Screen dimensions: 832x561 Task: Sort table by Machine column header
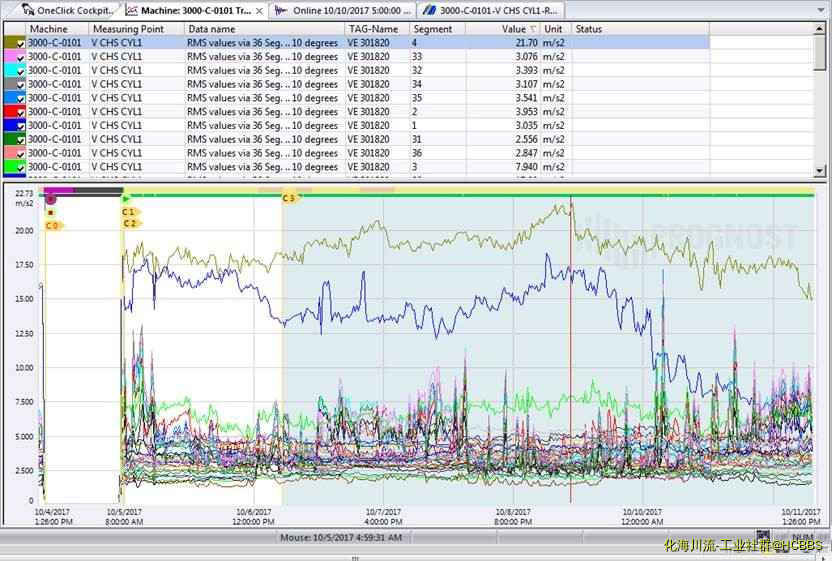coord(57,29)
